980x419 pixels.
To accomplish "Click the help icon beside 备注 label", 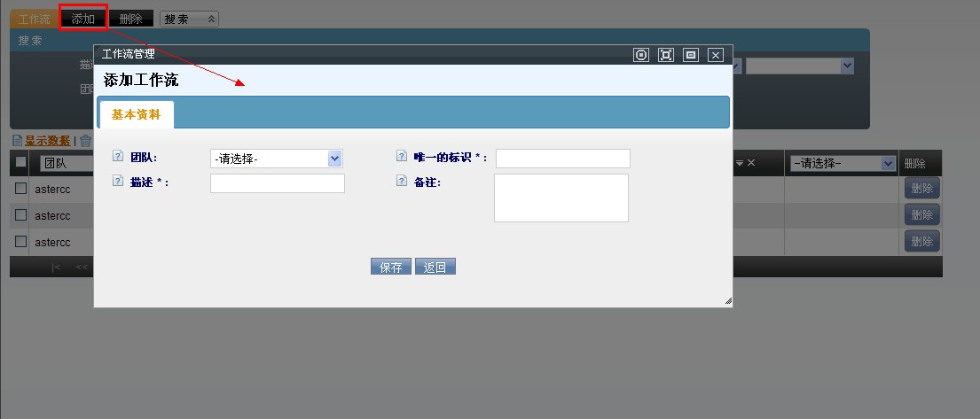I will (401, 182).
